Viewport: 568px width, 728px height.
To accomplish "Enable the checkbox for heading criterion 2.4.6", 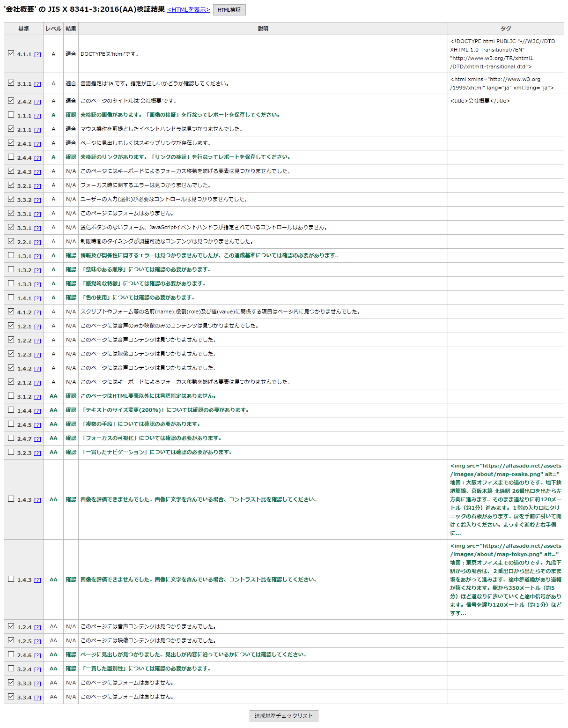I will pyautogui.click(x=10, y=654).
